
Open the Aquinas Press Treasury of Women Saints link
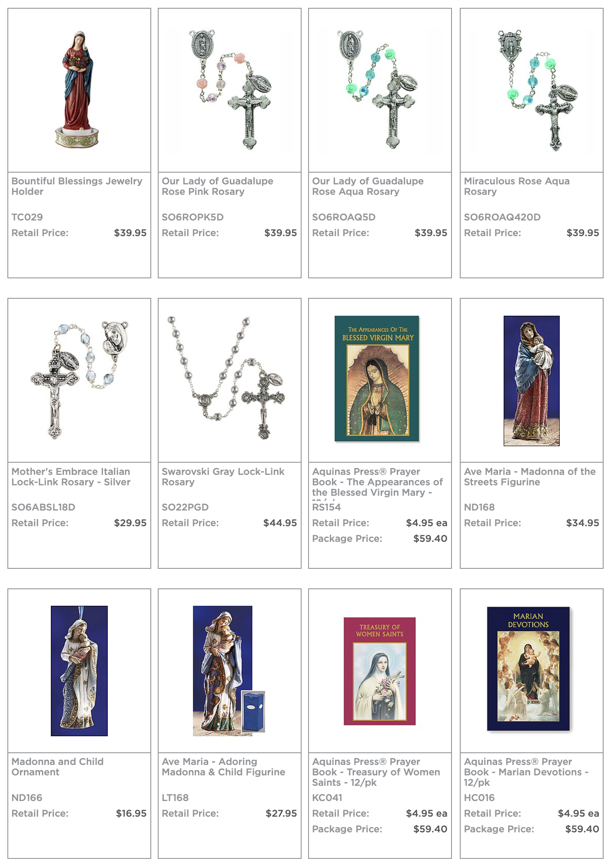pos(376,772)
